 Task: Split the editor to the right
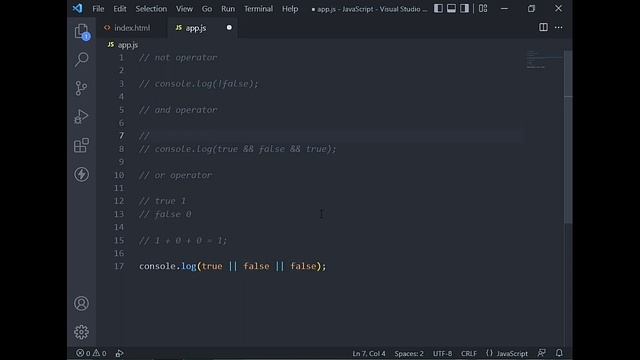[543, 27]
